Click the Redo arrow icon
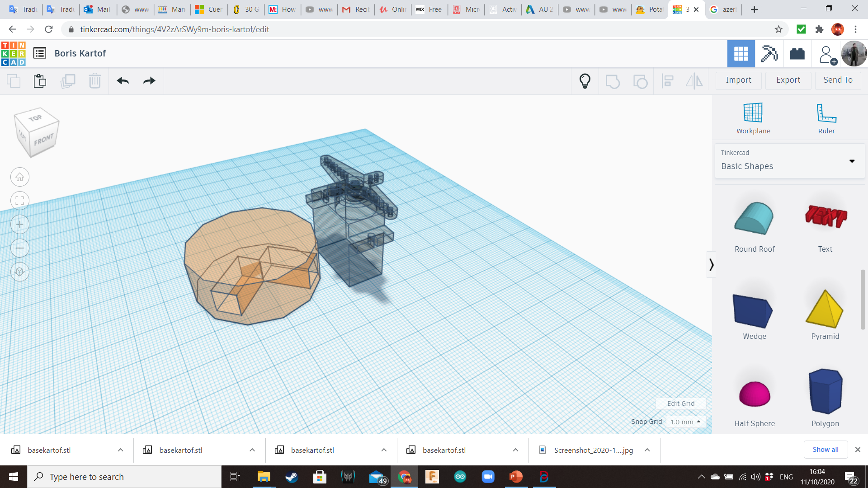 click(x=149, y=81)
